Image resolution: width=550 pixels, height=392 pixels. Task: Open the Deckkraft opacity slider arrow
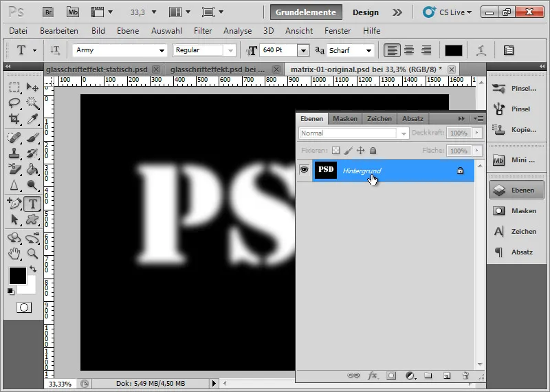(476, 133)
